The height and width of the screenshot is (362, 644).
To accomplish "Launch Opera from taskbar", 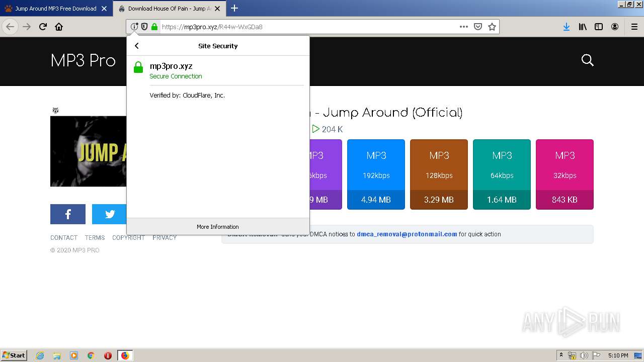I will (x=108, y=355).
